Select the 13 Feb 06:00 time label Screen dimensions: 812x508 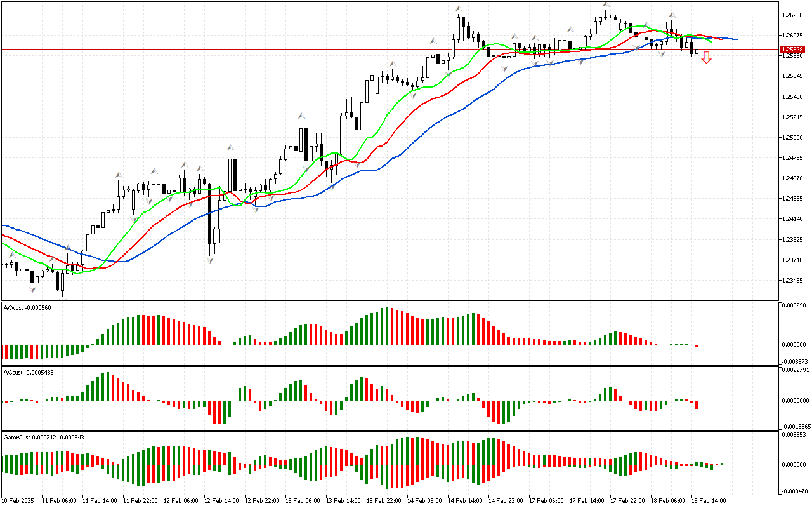(303, 500)
